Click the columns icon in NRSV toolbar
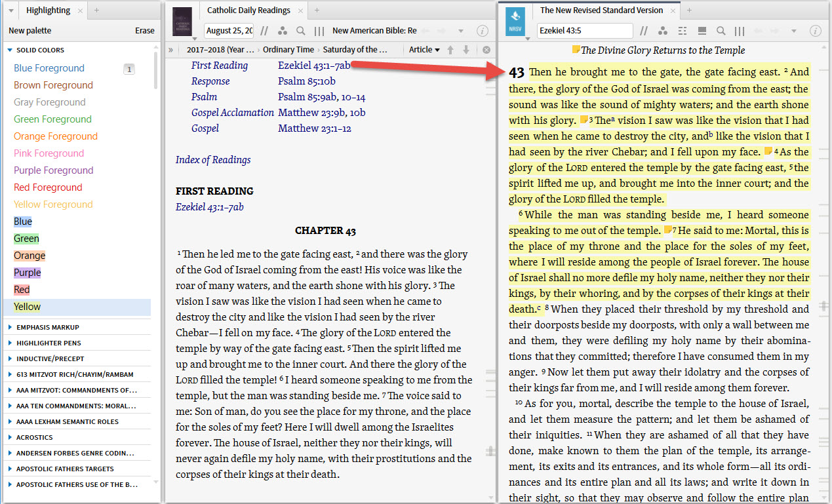Image resolution: width=832 pixels, height=504 pixels. (739, 31)
